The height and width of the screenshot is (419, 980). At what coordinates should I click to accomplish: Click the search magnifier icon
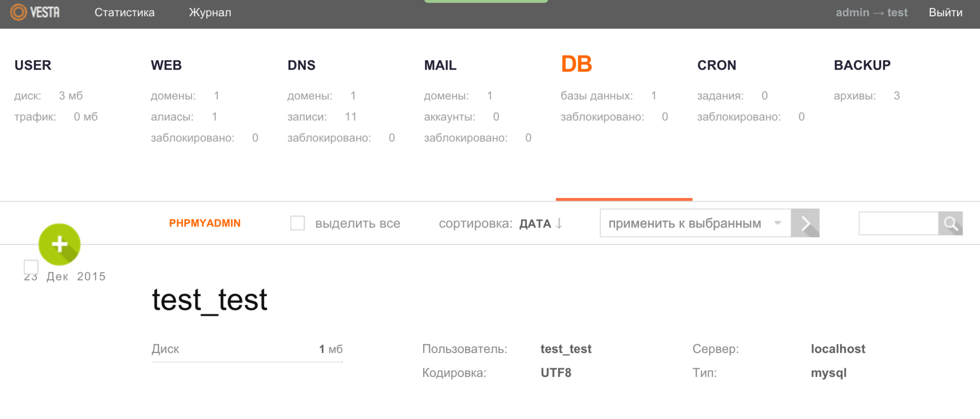pyautogui.click(x=950, y=223)
